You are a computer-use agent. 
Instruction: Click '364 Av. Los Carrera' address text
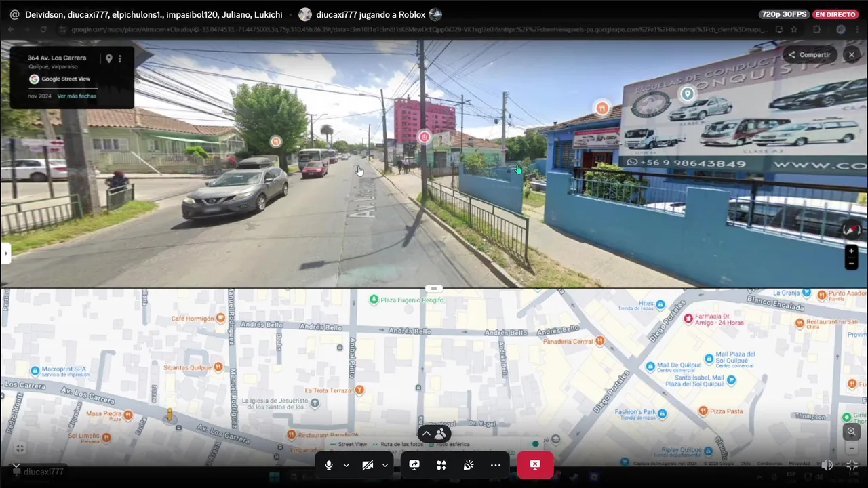click(x=57, y=58)
